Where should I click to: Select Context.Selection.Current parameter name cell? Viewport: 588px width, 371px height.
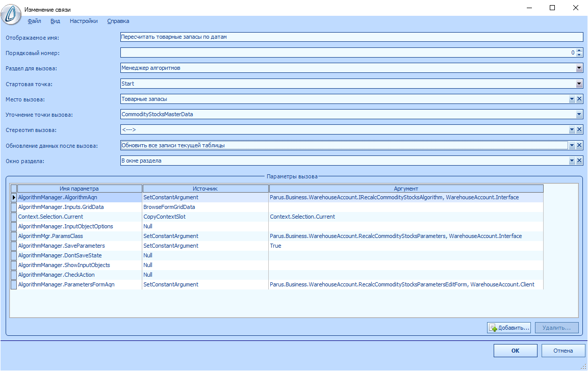(80, 217)
